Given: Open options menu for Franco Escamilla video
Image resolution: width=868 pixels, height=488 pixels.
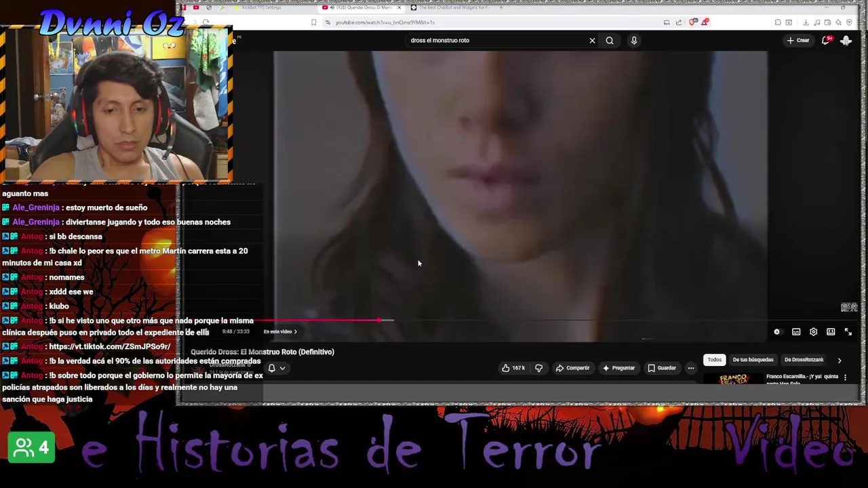Looking at the screenshot, I should click(845, 377).
